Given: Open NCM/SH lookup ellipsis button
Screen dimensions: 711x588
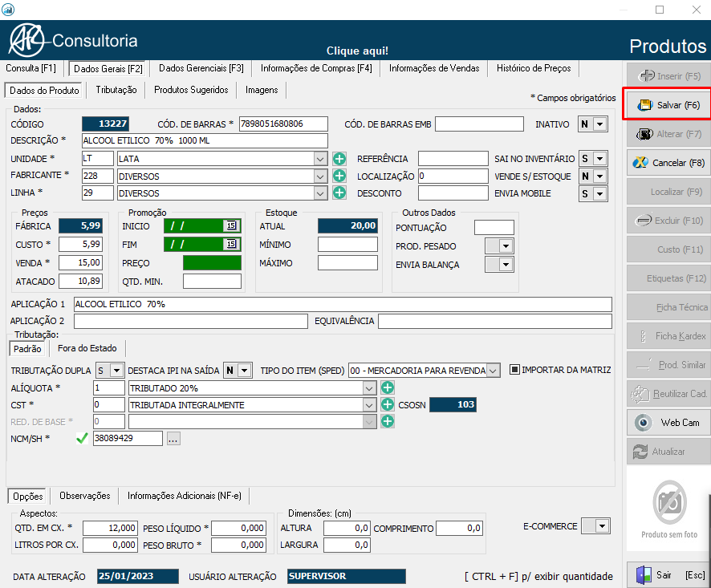Looking at the screenshot, I should [x=173, y=439].
